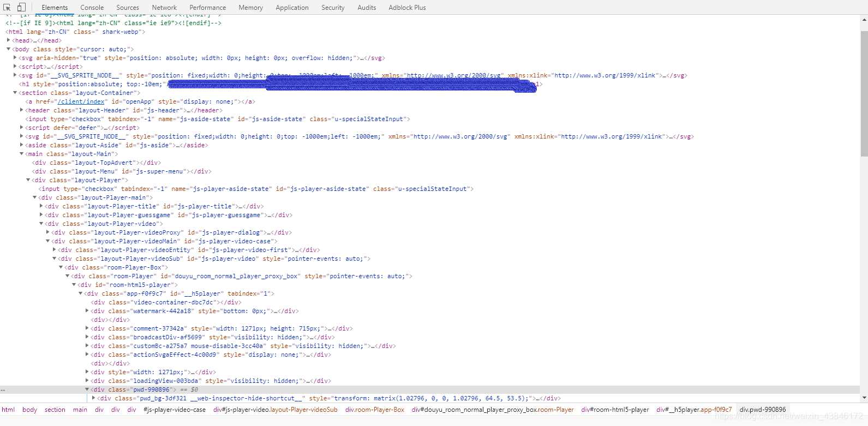Collapse the layout-Player-video div
Image resolution: width=868 pixels, height=426 pixels.
point(41,224)
